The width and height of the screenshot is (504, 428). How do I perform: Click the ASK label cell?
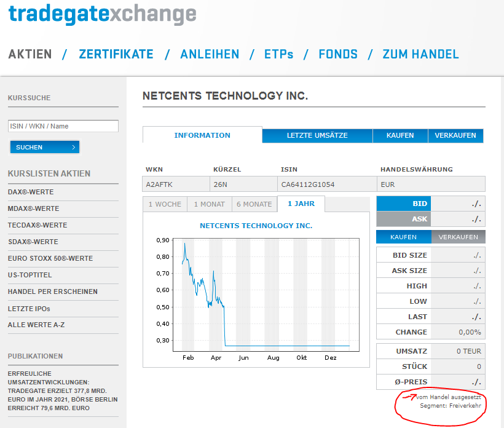(404, 219)
